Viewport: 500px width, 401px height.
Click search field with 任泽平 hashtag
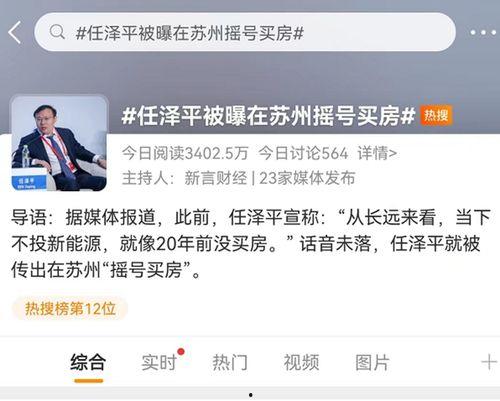245,32
